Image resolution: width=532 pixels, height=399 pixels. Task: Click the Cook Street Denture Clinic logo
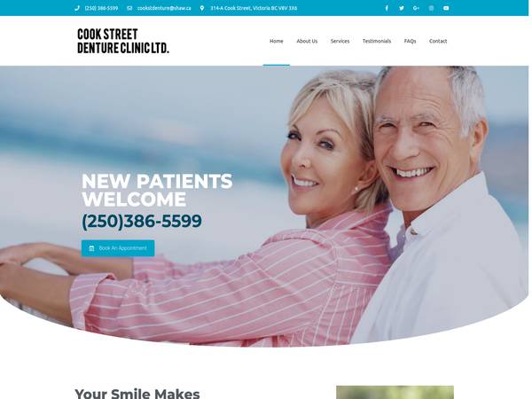pyautogui.click(x=123, y=41)
